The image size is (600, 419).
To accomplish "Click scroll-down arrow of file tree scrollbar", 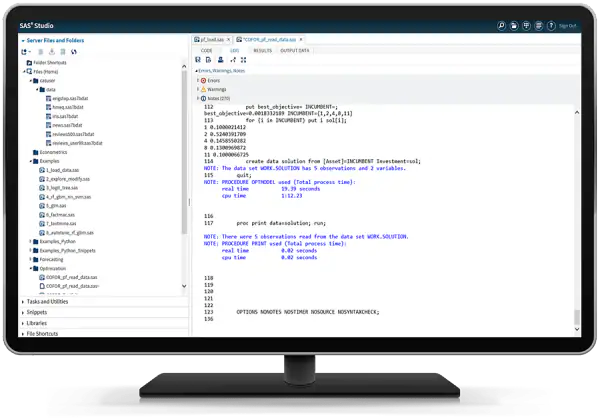I will tap(184, 286).
